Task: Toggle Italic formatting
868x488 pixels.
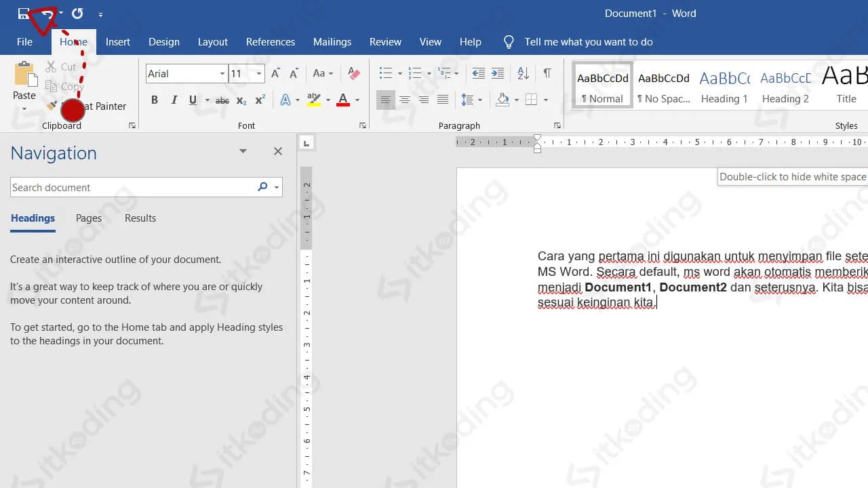Action: coord(174,100)
